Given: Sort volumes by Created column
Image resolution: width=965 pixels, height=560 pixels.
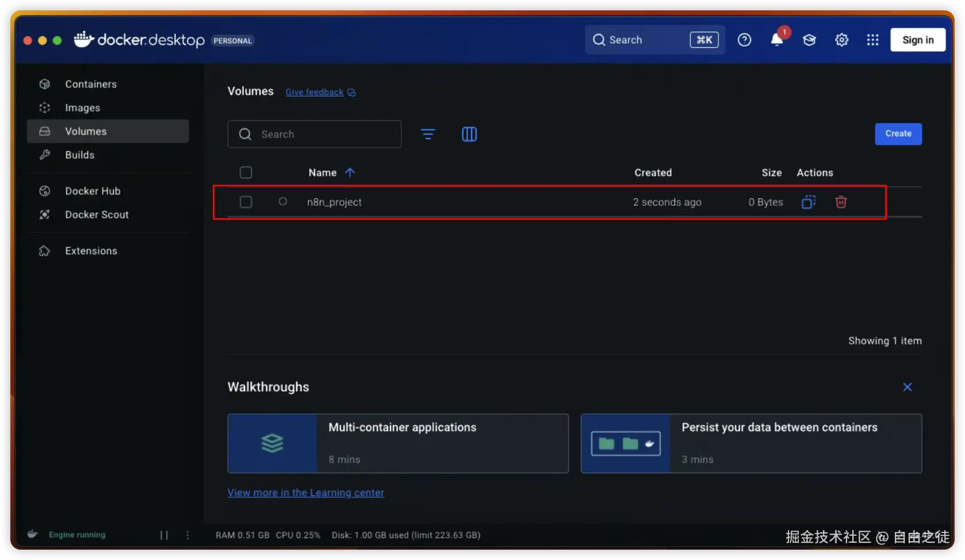Looking at the screenshot, I should [653, 172].
